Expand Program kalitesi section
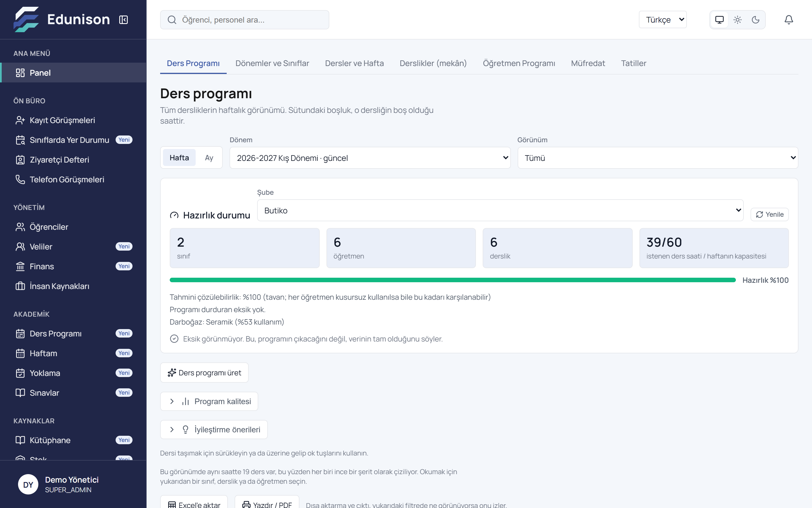The height and width of the screenshot is (508, 812). (209, 401)
